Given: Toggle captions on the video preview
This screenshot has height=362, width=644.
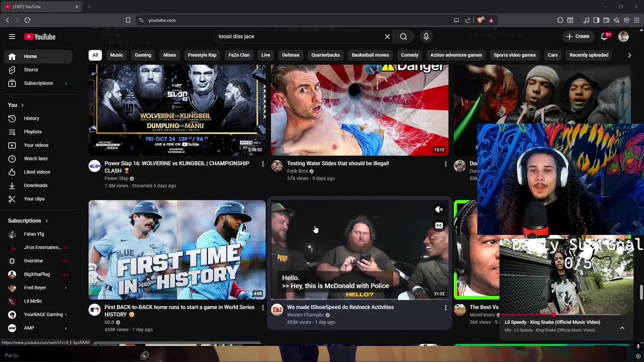Looking at the screenshot, I should click(x=439, y=226).
